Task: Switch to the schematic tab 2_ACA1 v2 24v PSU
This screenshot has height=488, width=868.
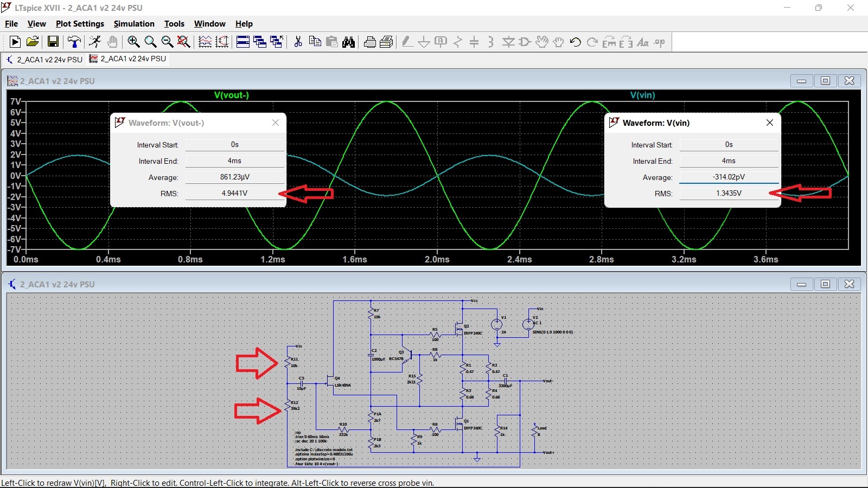Action: coord(44,60)
